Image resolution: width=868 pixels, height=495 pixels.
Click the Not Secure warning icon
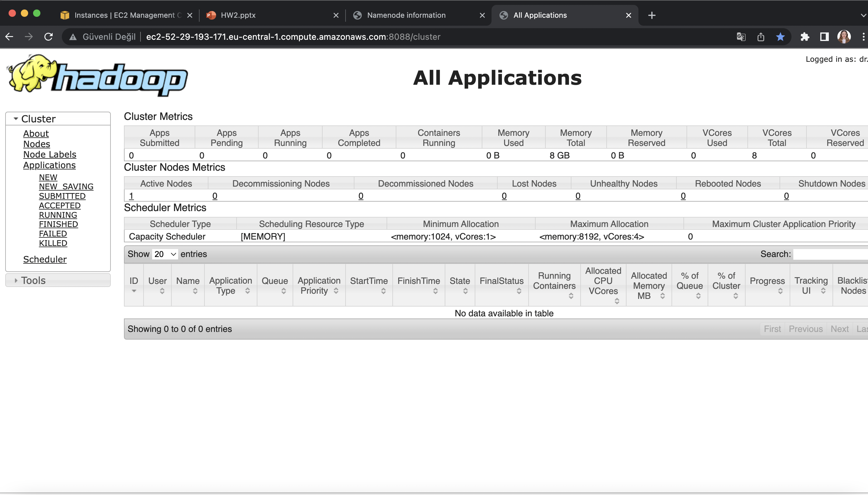pyautogui.click(x=73, y=37)
